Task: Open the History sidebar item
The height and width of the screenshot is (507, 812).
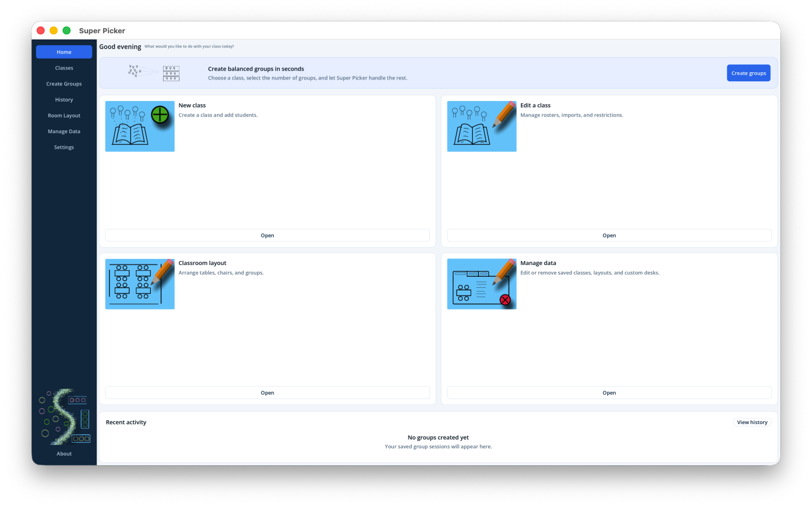Action: [x=64, y=99]
